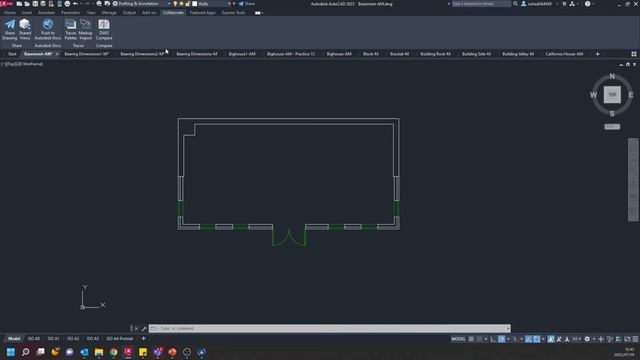Click the W compass direction on ViewCube
This screenshot has height=360, width=640.
tap(593, 95)
